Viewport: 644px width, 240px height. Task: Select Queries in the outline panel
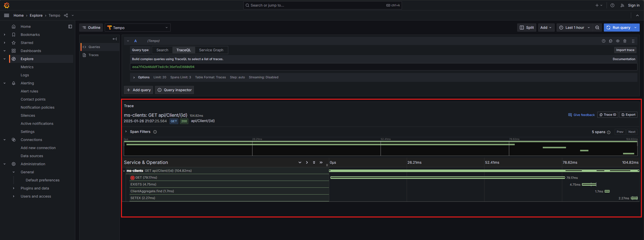[x=100, y=47]
